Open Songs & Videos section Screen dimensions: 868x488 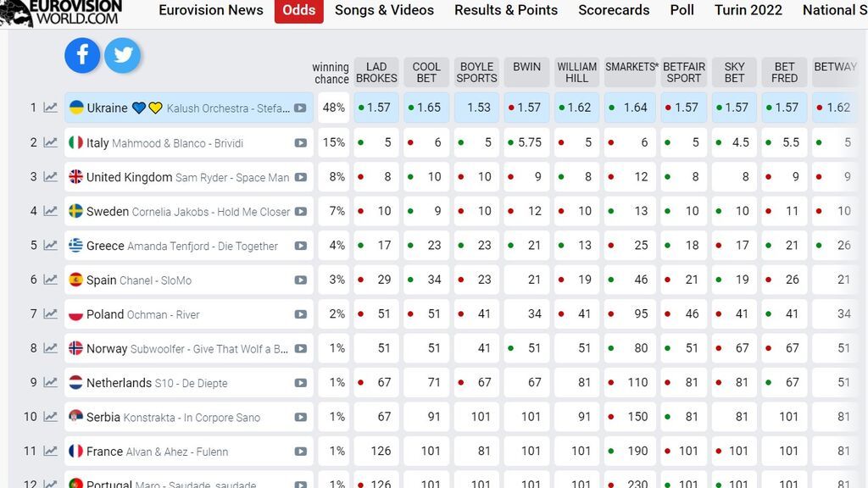tap(384, 10)
